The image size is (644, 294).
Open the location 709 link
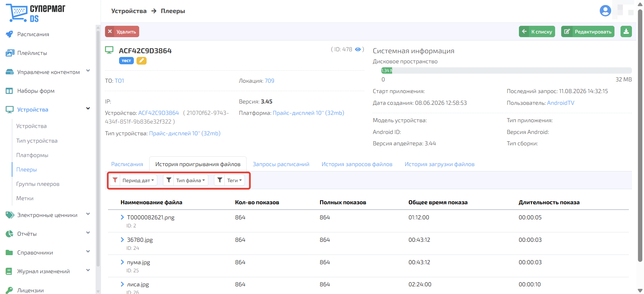point(269,81)
